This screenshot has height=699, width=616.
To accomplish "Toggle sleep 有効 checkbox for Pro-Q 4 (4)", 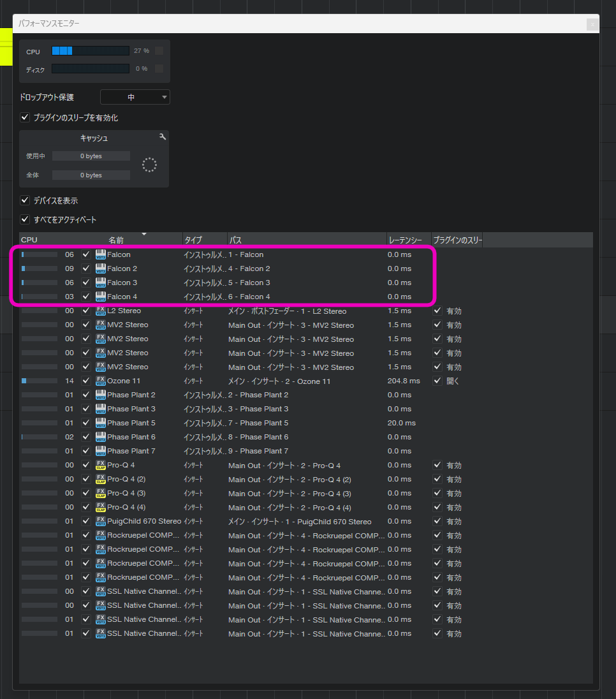I will [x=437, y=507].
